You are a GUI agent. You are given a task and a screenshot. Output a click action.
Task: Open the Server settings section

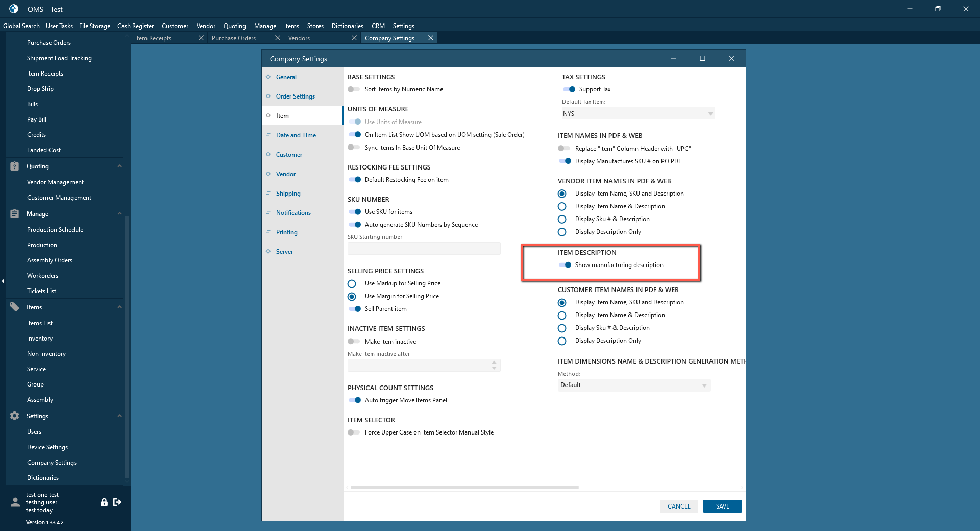coord(302,252)
